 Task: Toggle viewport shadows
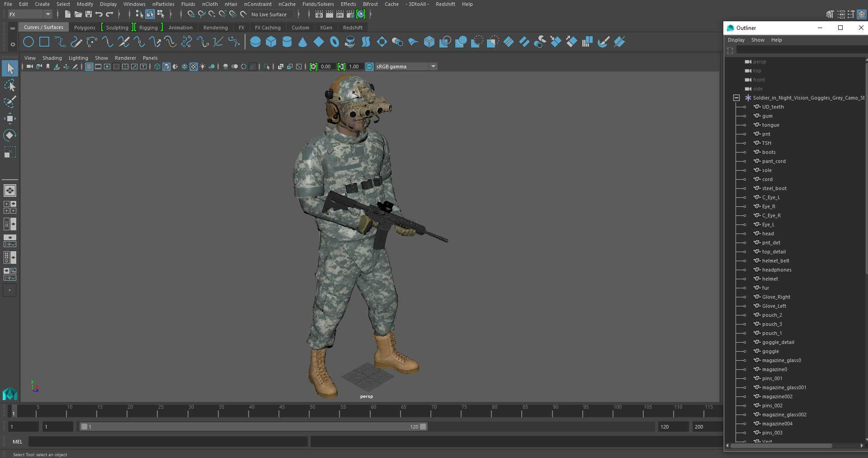tap(212, 67)
